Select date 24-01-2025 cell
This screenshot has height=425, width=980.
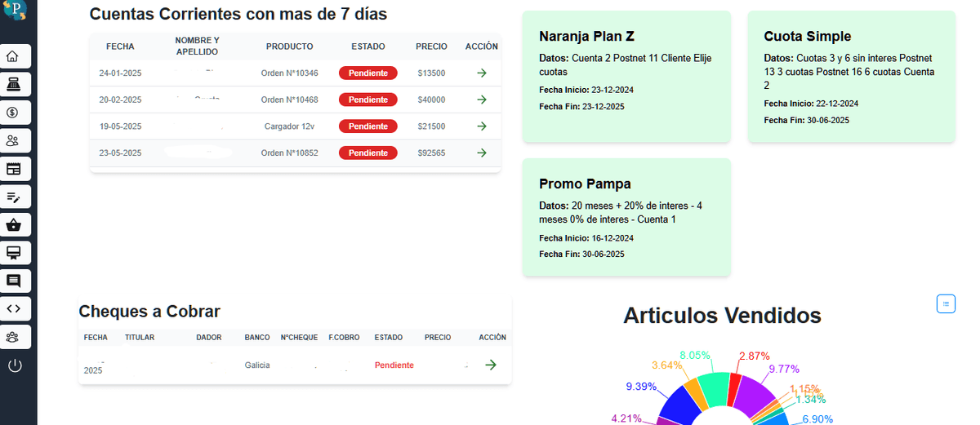coord(120,73)
